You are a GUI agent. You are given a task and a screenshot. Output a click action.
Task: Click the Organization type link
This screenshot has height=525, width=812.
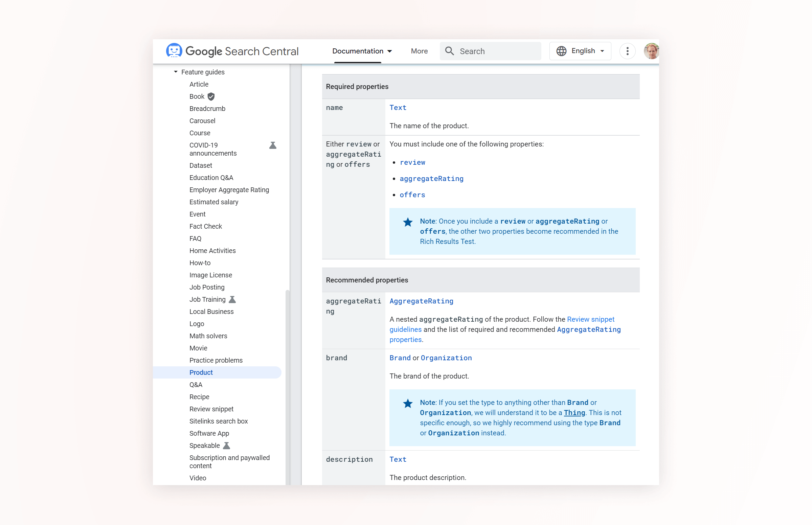pyautogui.click(x=446, y=358)
